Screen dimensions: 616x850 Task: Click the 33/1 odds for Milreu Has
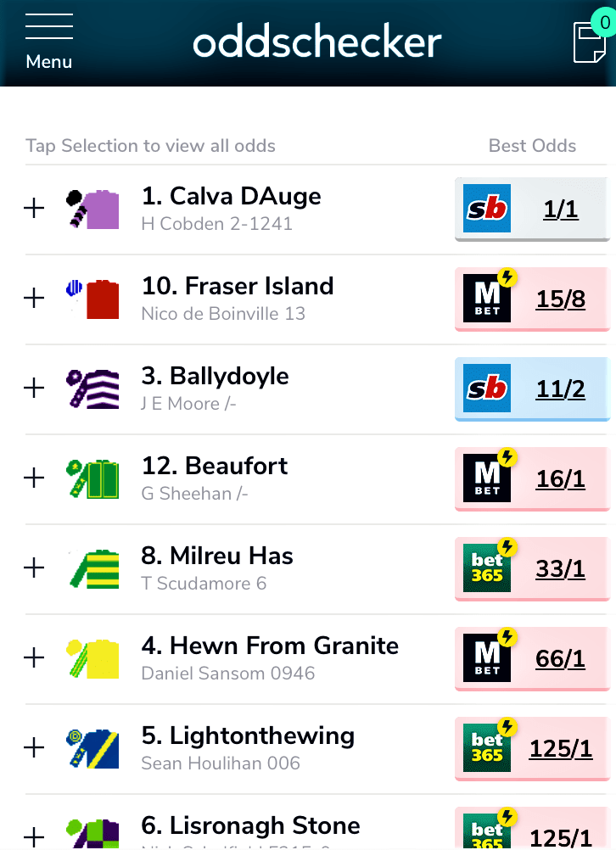[x=560, y=568]
